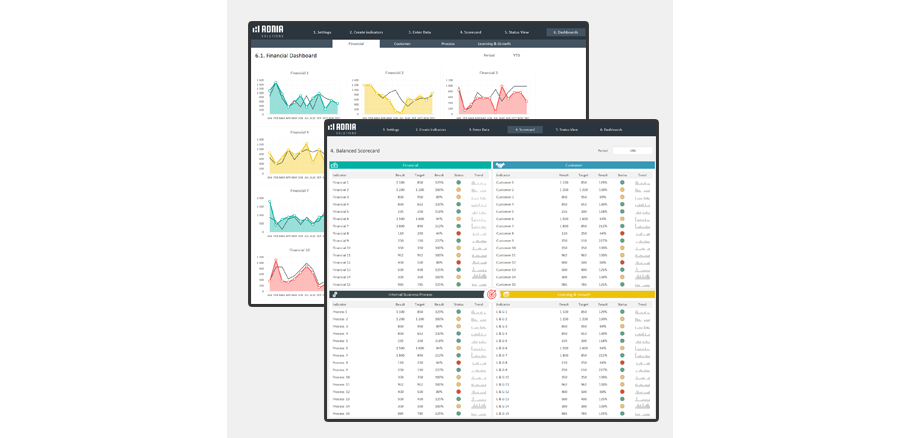The image size is (900, 438).
Task: Open the Period dropdown on the Balanced Scorecard
Action: (632, 150)
